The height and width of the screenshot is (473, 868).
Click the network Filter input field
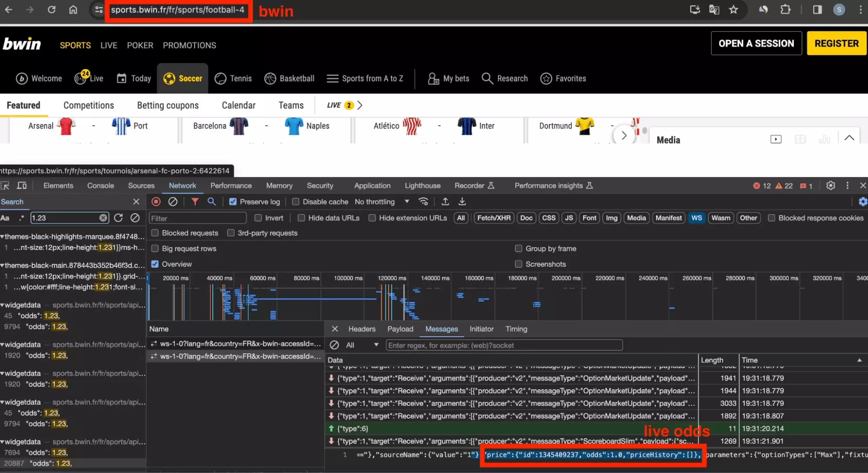[198, 218]
